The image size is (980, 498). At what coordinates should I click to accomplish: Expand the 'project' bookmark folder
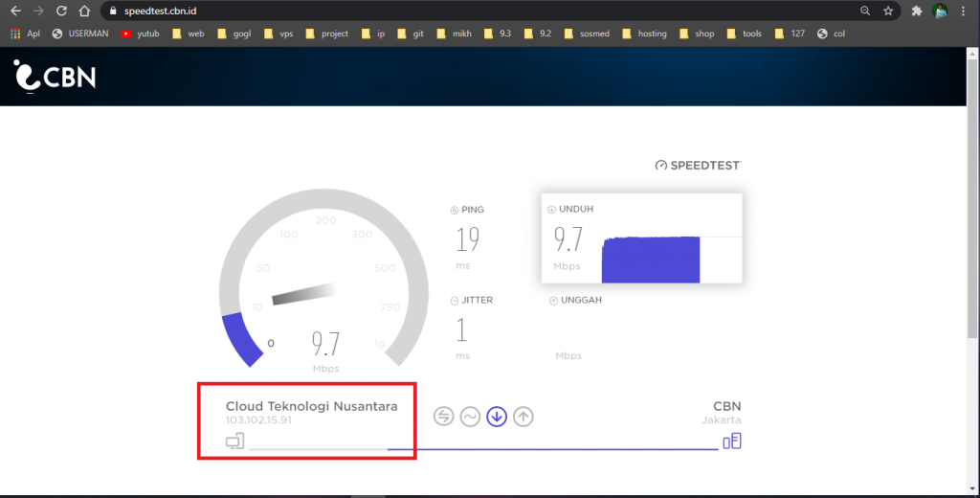click(x=326, y=34)
